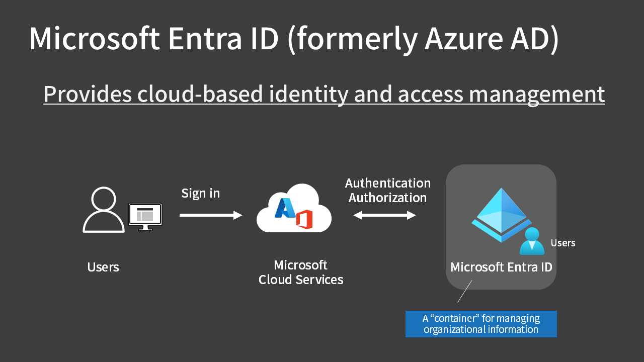The height and width of the screenshot is (362, 644).
Task: Click the blue container callout box
Action: pyautogui.click(x=481, y=324)
